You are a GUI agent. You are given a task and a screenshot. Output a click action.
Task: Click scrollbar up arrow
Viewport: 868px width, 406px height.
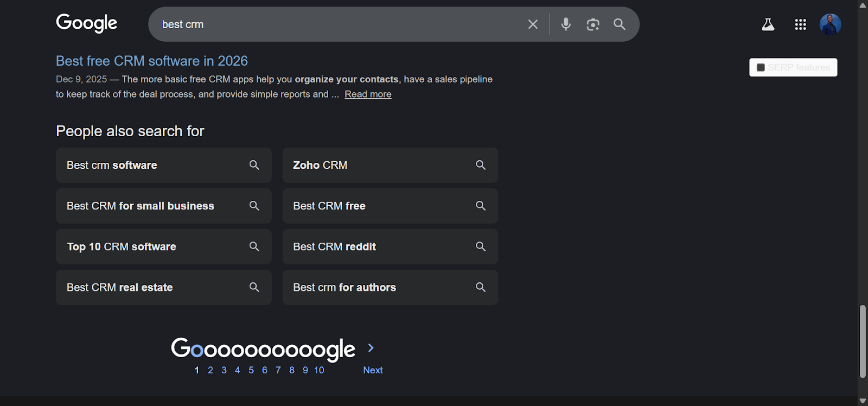pos(863,5)
